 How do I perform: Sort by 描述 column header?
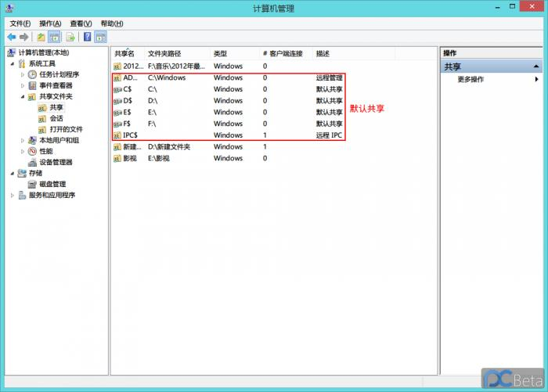pos(354,53)
